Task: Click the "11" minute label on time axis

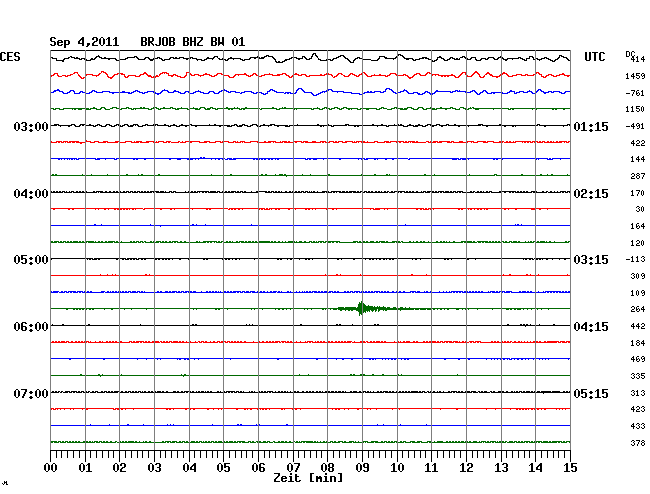Action: pos(431,468)
